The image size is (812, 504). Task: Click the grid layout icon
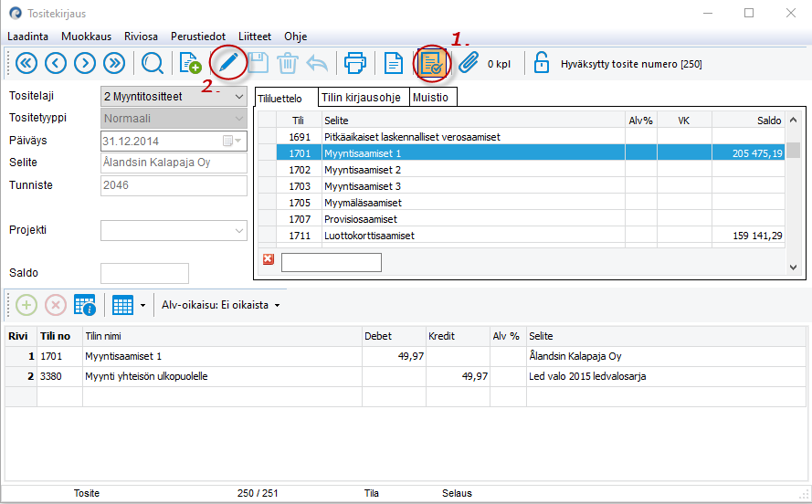(122, 305)
